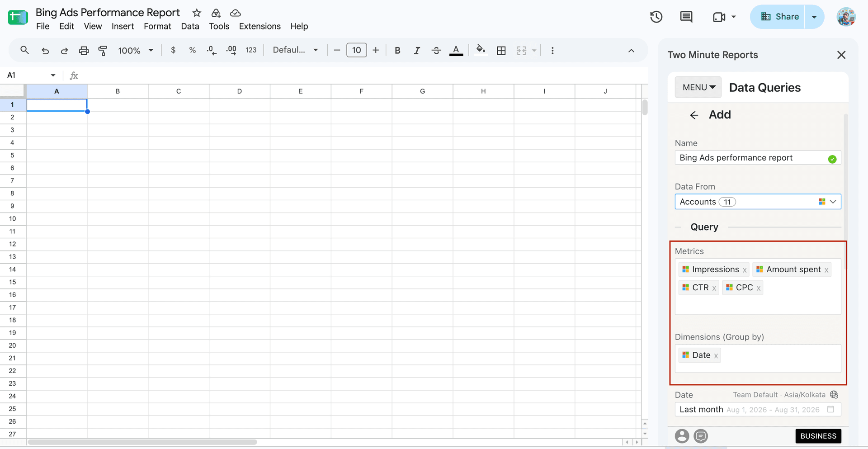
Task: Go back from the Add query screen
Action: click(694, 115)
